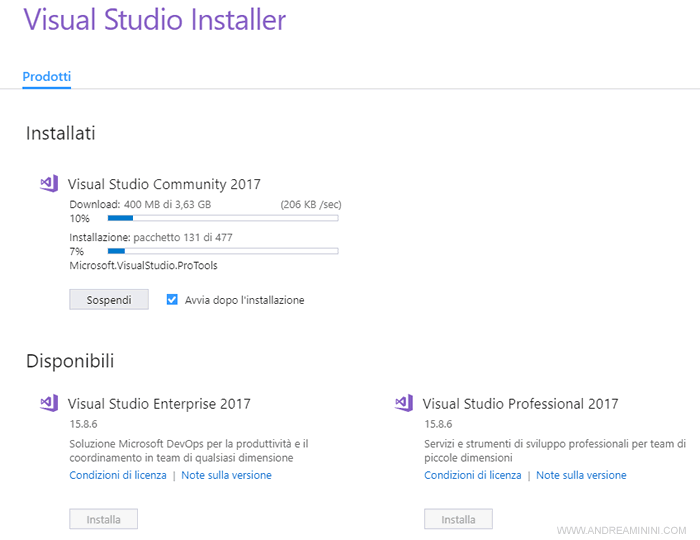Open Condizioni di licenza for Professional 2017

click(472, 475)
